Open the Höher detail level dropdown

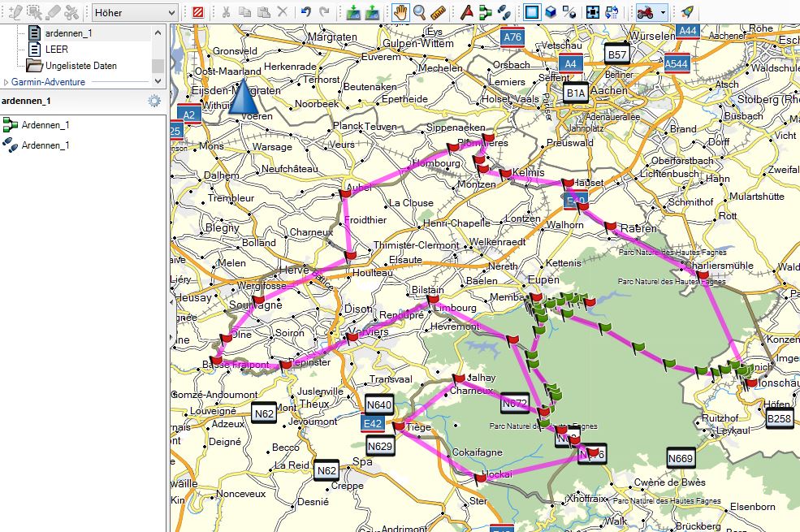[x=171, y=12]
